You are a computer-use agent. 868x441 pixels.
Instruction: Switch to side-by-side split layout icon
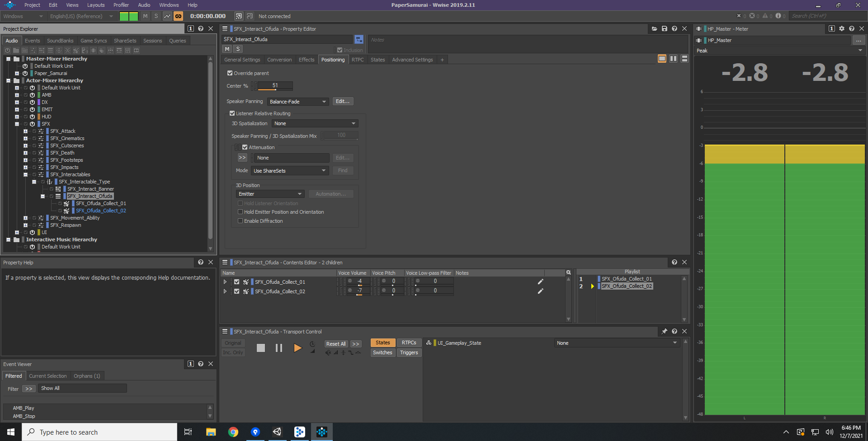(x=673, y=59)
